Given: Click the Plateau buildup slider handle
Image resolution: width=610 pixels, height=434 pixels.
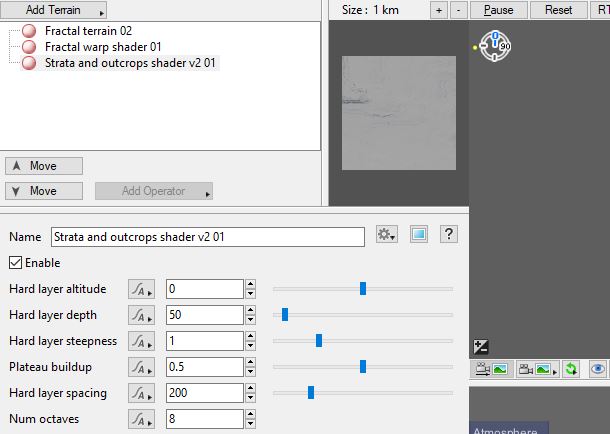Looking at the screenshot, I should pos(363,367).
